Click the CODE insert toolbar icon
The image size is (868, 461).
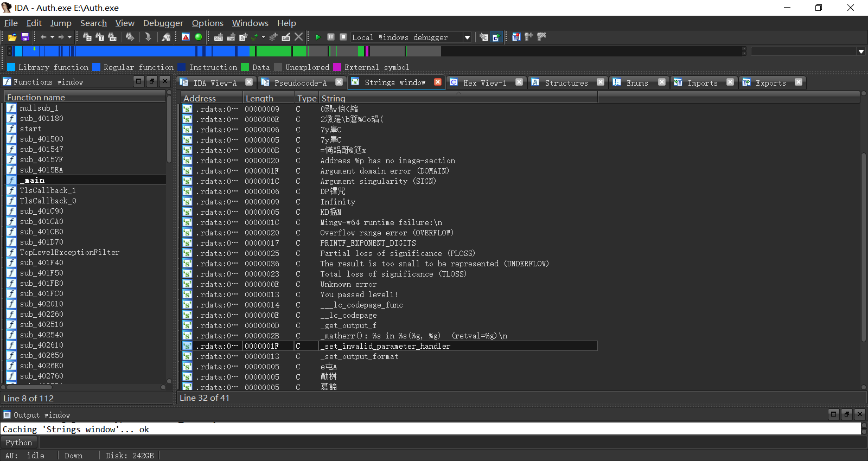tap(219, 37)
